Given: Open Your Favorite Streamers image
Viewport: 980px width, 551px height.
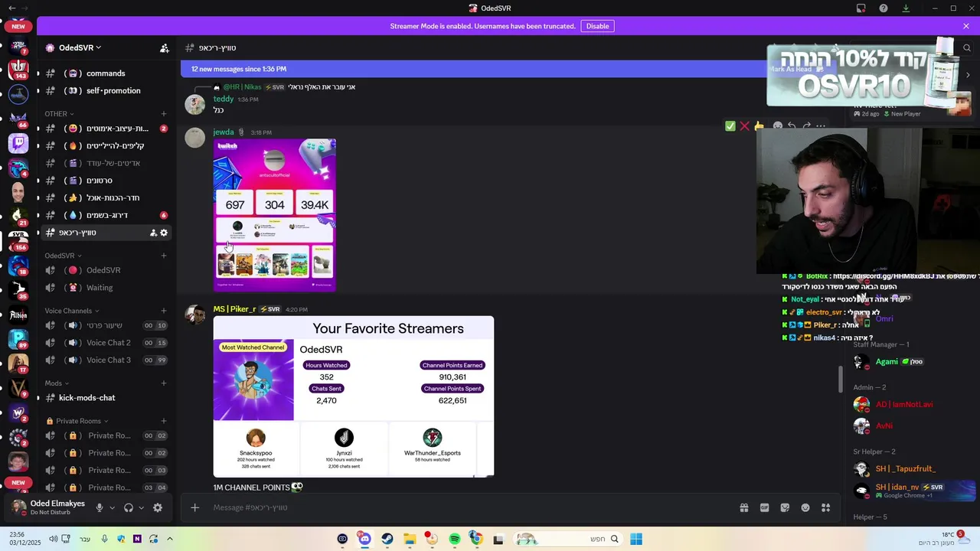Looking at the screenshot, I should coord(354,396).
